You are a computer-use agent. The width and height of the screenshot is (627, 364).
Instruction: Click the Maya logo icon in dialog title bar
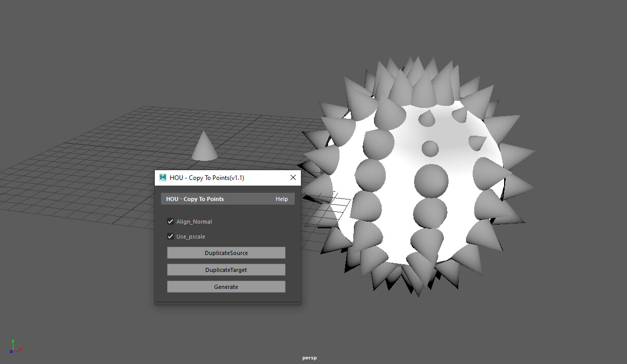pyautogui.click(x=162, y=177)
